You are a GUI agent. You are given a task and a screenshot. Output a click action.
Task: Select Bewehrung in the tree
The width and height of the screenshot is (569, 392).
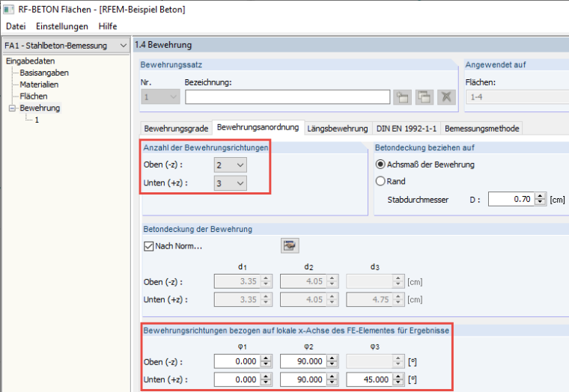point(40,108)
